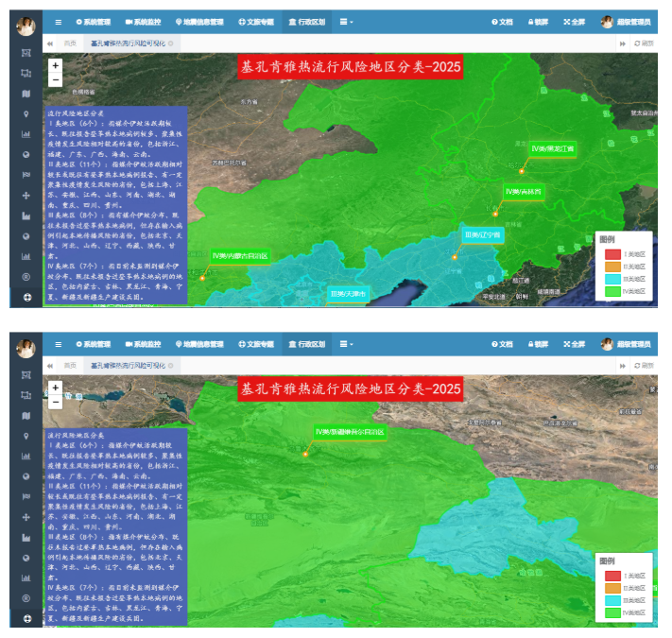Click tabs scroll-left arrow in upper window
Image resolution: width=672 pixels, height=638 pixels.
(50, 43)
